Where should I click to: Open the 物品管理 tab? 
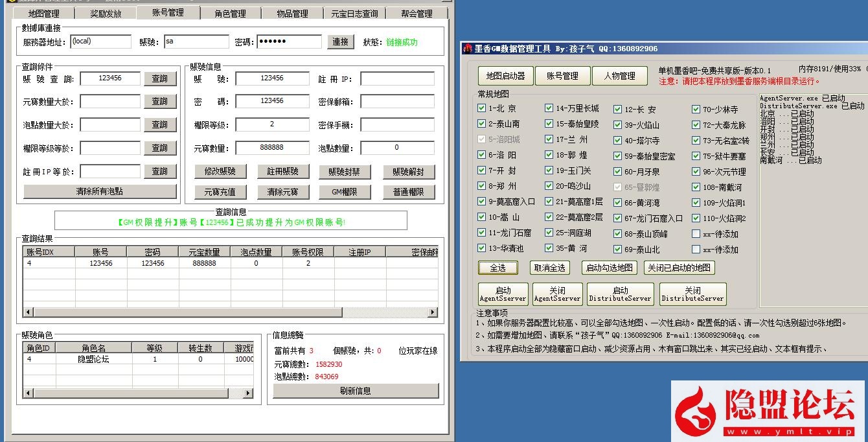(x=292, y=14)
